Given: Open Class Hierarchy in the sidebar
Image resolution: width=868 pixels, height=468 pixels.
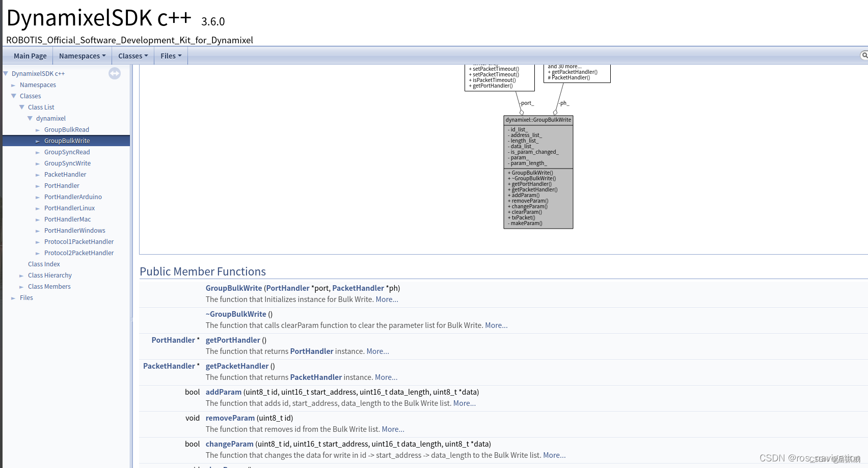Looking at the screenshot, I should [50, 276].
